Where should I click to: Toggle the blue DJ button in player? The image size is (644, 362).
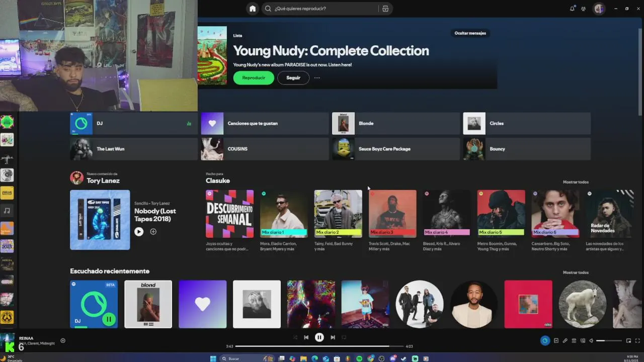[545, 340]
